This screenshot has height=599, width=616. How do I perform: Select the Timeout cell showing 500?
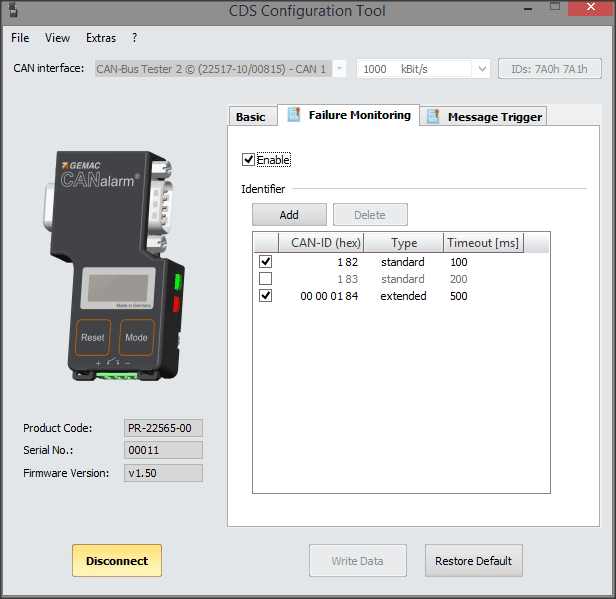tap(459, 296)
